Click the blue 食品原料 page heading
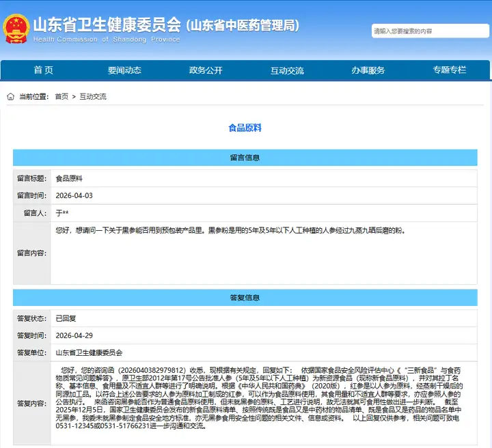The width and height of the screenshot is (492, 448). click(245, 128)
